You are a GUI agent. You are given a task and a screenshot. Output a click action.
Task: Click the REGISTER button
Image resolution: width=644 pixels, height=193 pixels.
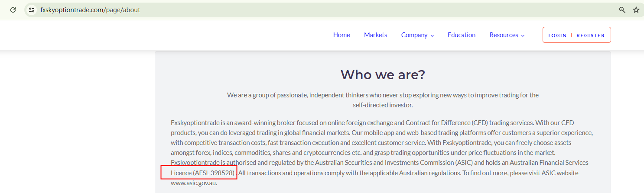[x=590, y=35]
